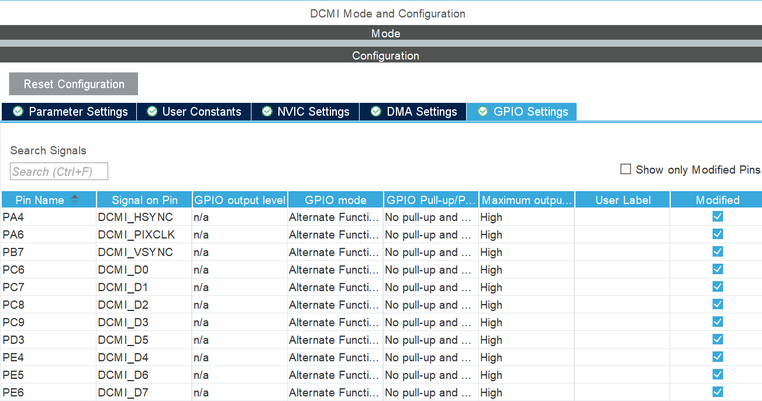Toggle the Modified checkbox for PD3
Viewport: 762px width, 401px height.
coord(717,339)
